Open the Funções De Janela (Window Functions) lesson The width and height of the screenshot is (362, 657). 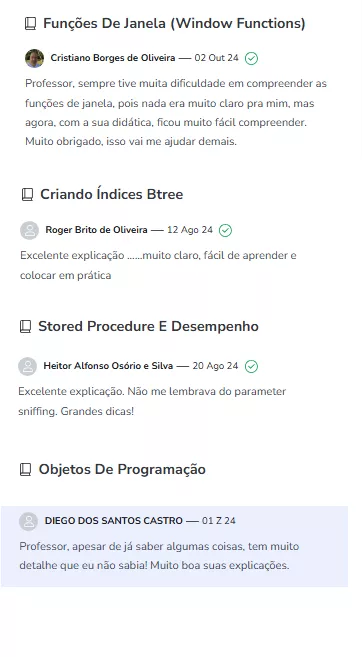coord(174,23)
